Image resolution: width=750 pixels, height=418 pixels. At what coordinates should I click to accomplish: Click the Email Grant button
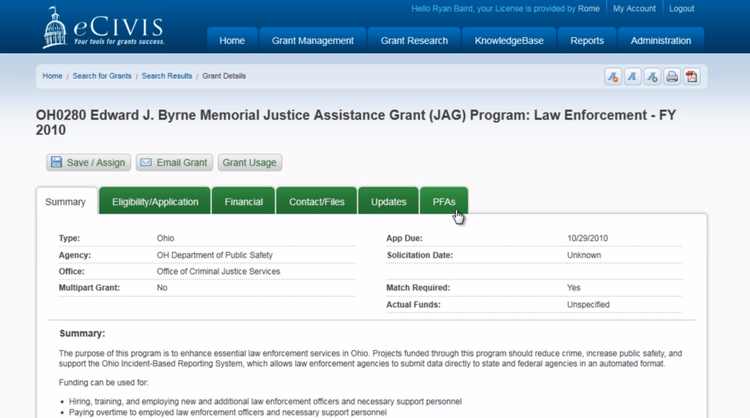pos(173,162)
